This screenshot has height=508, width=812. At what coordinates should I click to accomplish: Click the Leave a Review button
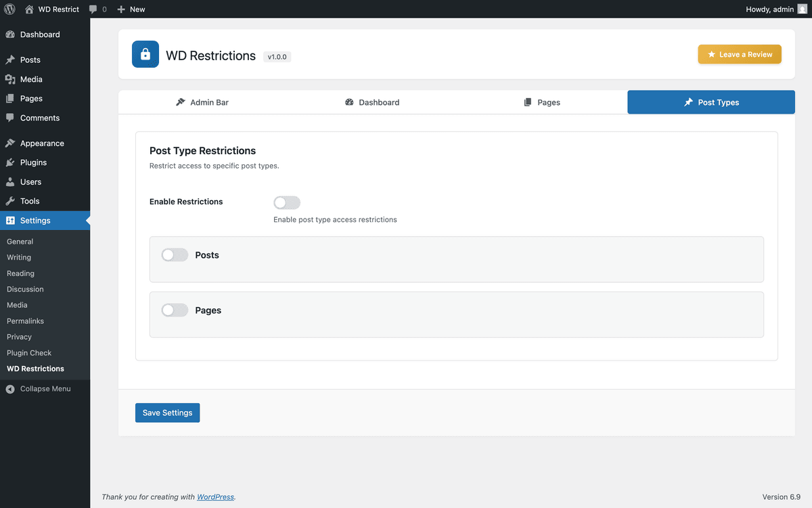point(740,55)
